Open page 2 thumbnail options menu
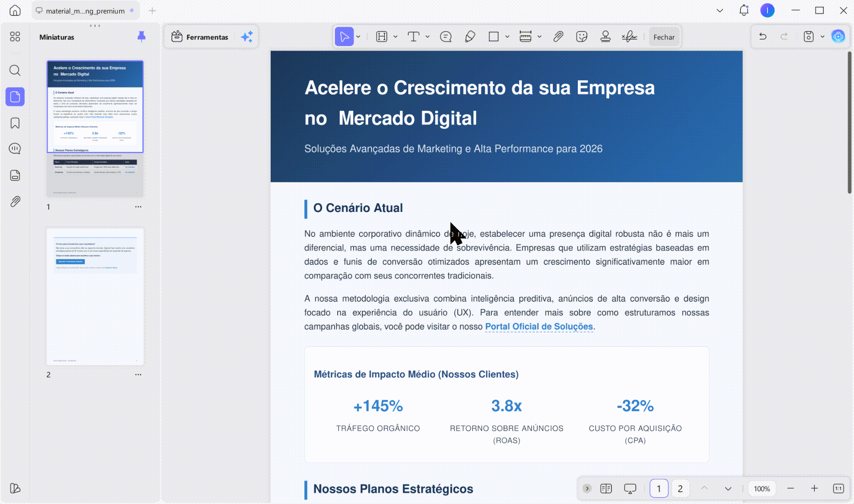The height and width of the screenshot is (504, 854). pos(138,375)
